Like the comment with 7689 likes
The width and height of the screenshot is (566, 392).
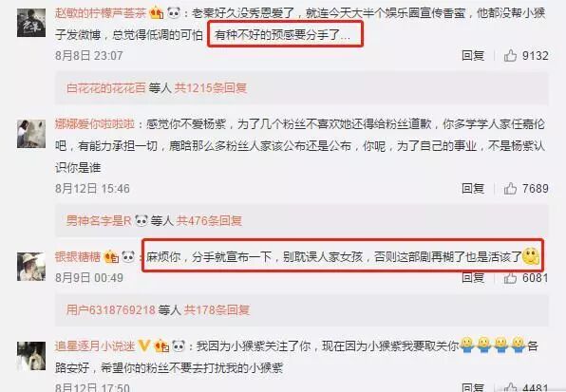[510, 188]
